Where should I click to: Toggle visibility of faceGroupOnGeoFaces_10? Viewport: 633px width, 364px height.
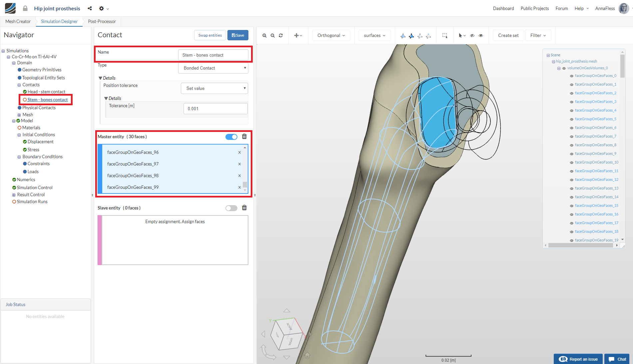(x=572, y=163)
